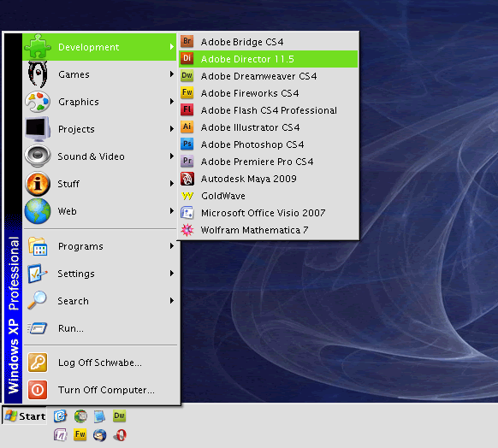Click the Dw icon for Dreamweaver CS4 in submenu

coord(187,75)
